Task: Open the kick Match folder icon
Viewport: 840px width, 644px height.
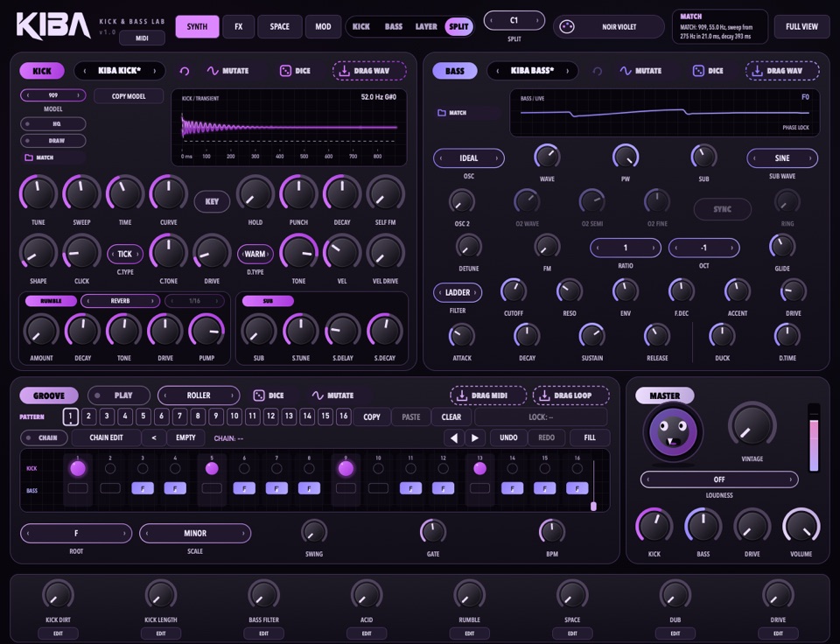Action: (29, 157)
